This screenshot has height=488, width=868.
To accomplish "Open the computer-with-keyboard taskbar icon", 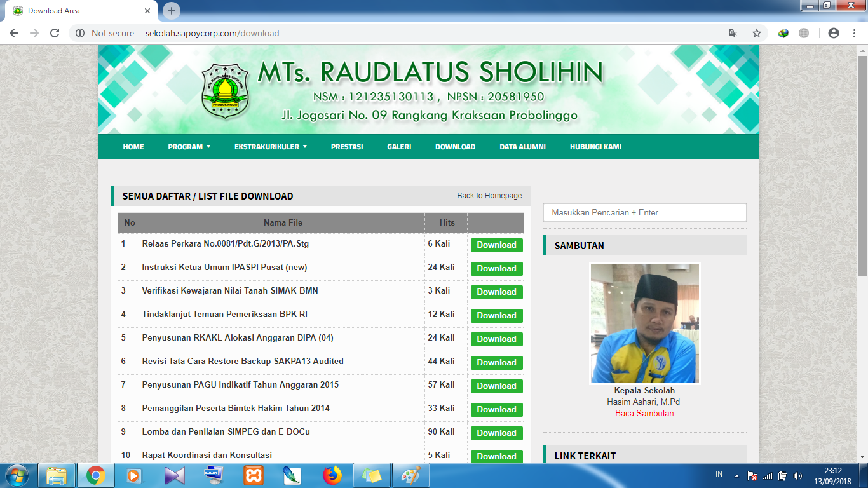I will pos(214,475).
